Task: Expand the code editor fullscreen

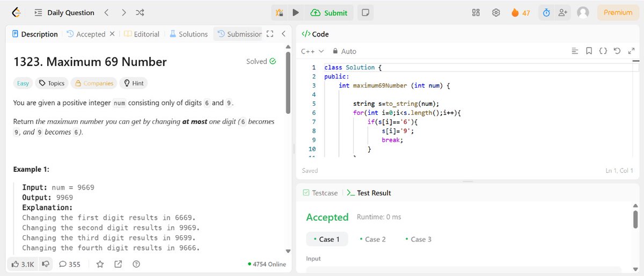Action: [631, 51]
